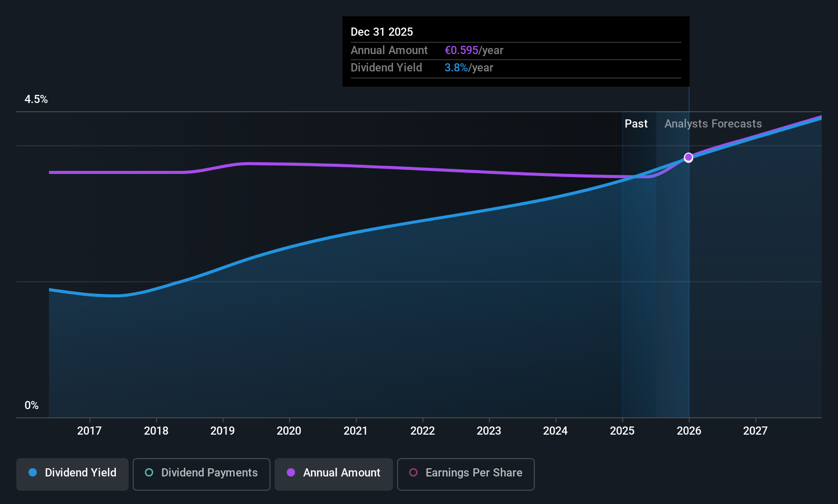Viewport: 838px width, 504px height.
Task: Toggle the Dividend Yield series
Action: click(72, 474)
